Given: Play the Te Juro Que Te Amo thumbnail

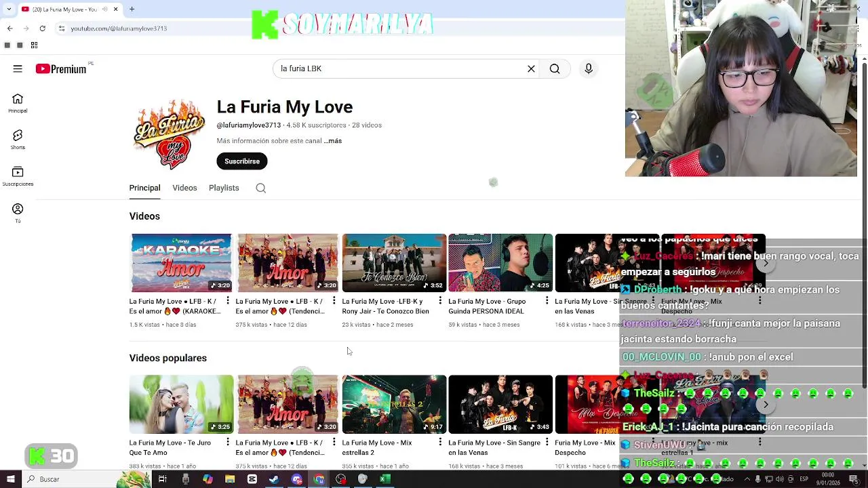Looking at the screenshot, I should pyautogui.click(x=181, y=405).
